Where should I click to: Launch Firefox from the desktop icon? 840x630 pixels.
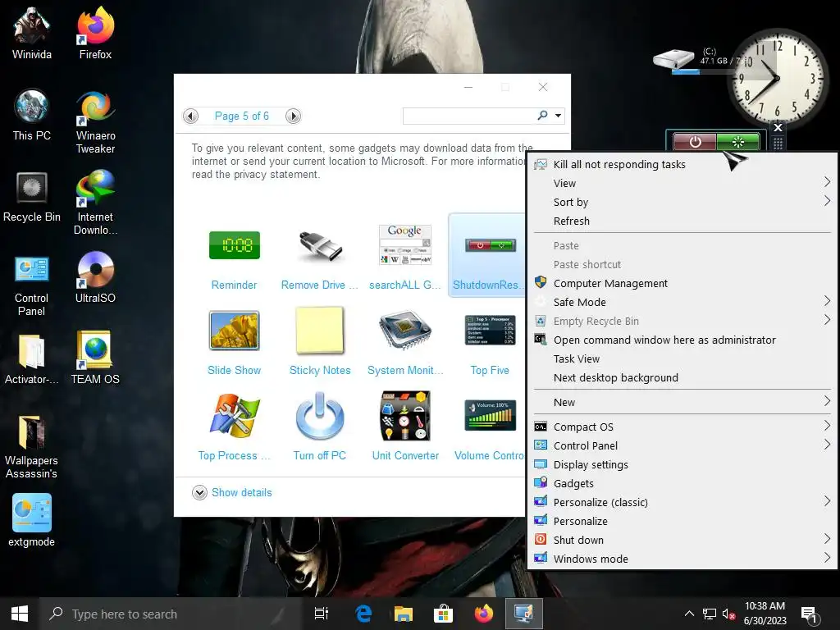coord(95,34)
